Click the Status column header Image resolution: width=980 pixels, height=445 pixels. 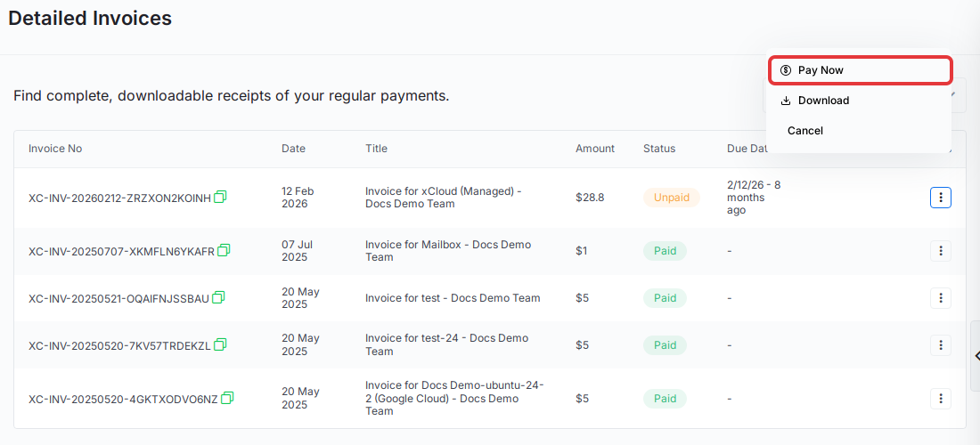point(659,149)
